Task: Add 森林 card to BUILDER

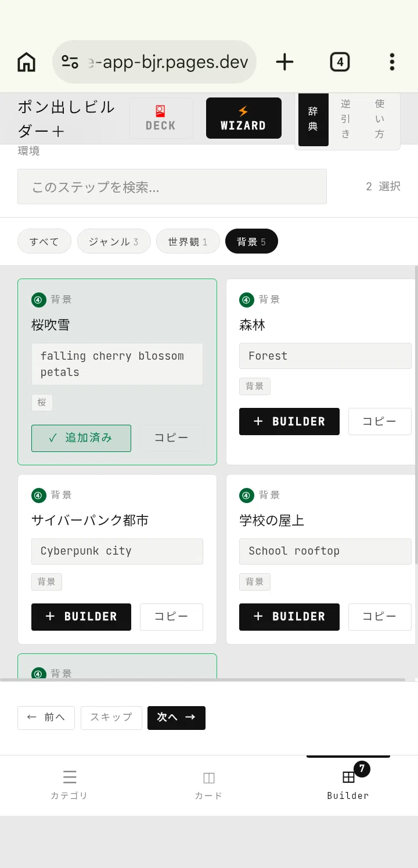Action: pyautogui.click(x=289, y=421)
